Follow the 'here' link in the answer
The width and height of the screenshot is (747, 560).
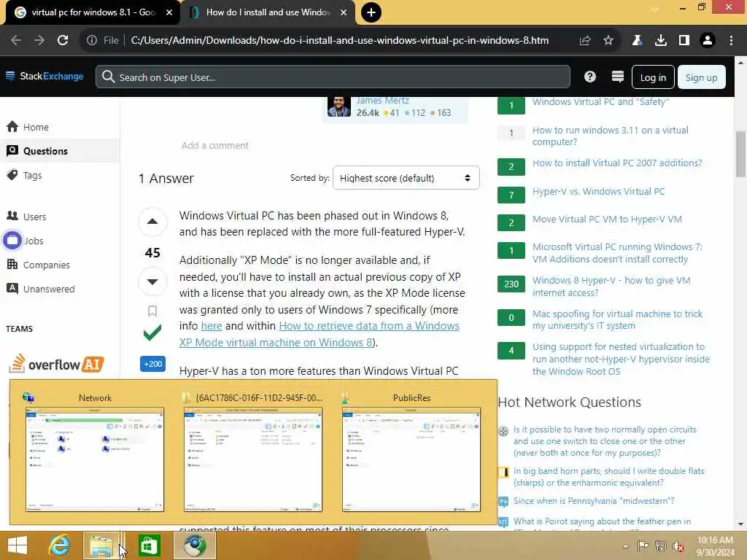[212, 326]
